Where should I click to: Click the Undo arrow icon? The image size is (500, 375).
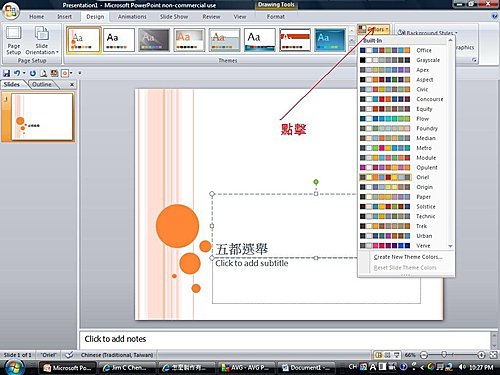17,73
